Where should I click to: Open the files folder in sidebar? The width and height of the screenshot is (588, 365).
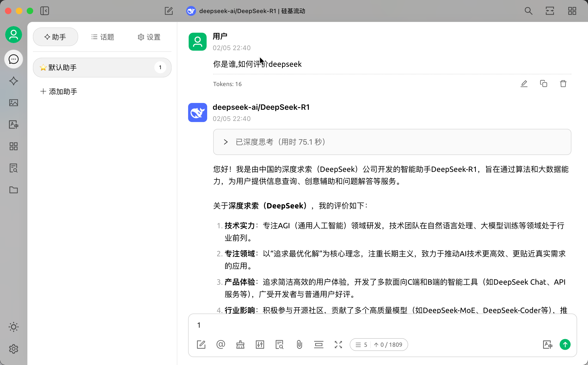(14, 190)
